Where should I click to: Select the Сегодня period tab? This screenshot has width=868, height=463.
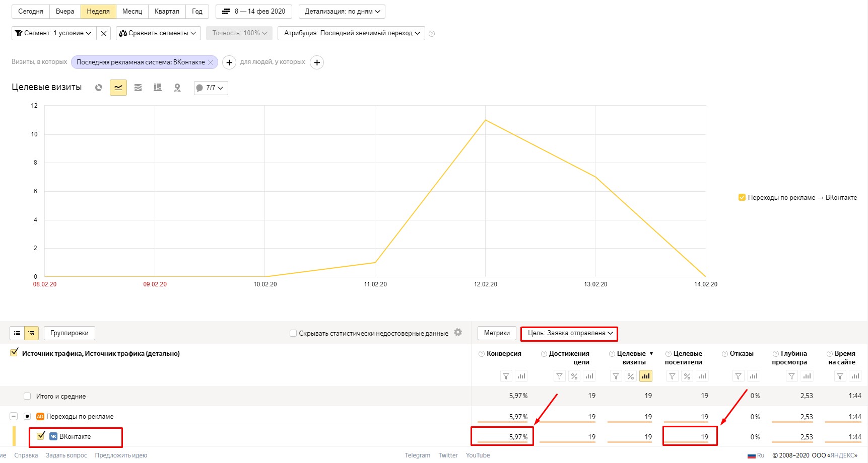click(31, 12)
